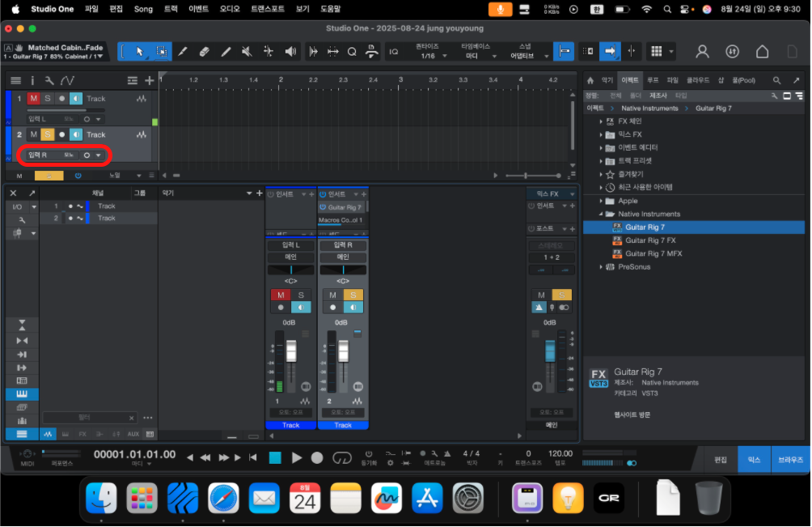Detach the mixer console window
This screenshot has height=527, width=812.
click(32, 193)
